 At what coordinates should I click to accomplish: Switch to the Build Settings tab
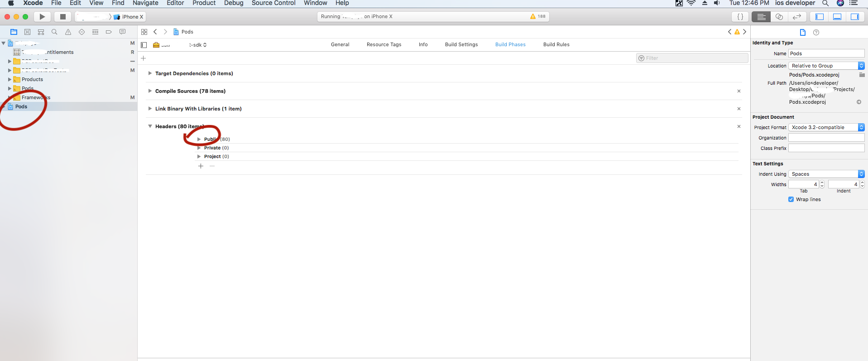tap(461, 44)
